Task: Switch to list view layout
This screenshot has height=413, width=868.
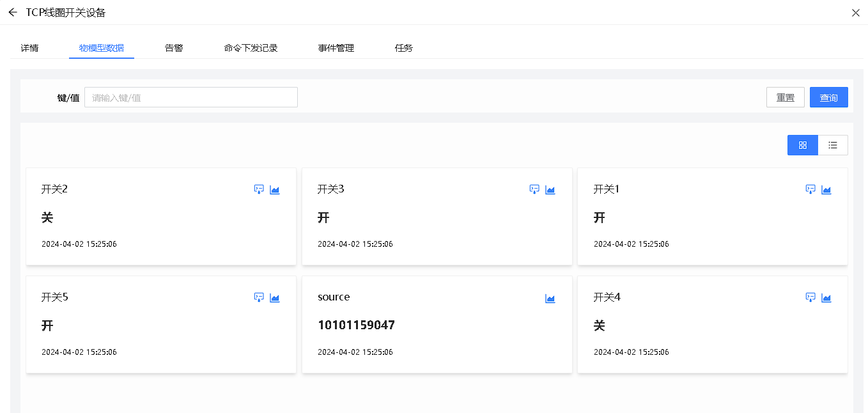Action: (x=833, y=145)
